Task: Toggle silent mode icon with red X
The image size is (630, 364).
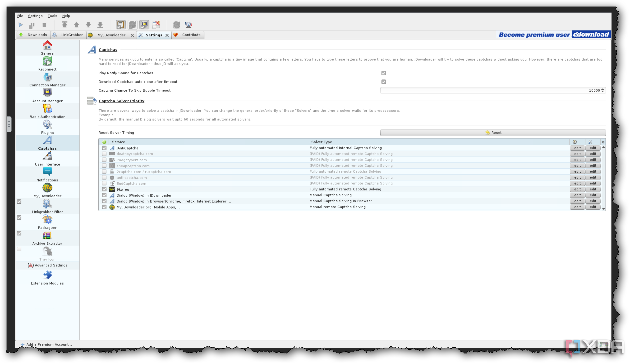Action: pos(156,25)
